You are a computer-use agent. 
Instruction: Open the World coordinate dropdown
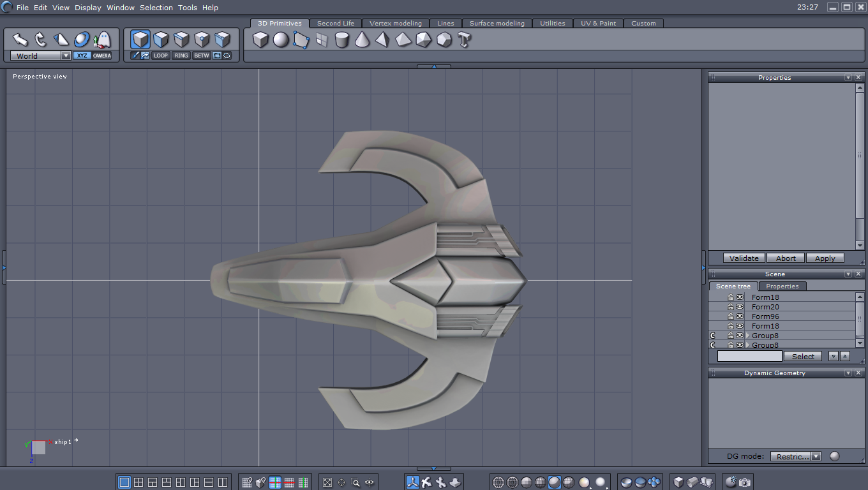66,56
